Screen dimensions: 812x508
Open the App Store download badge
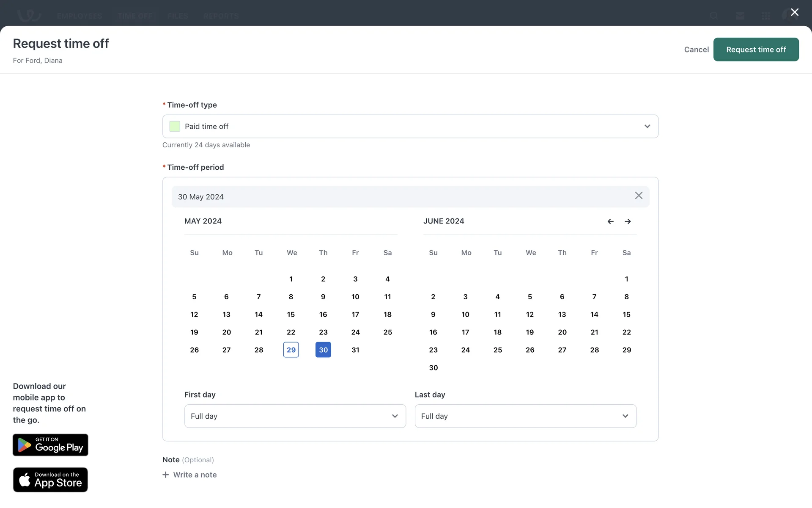pyautogui.click(x=50, y=480)
